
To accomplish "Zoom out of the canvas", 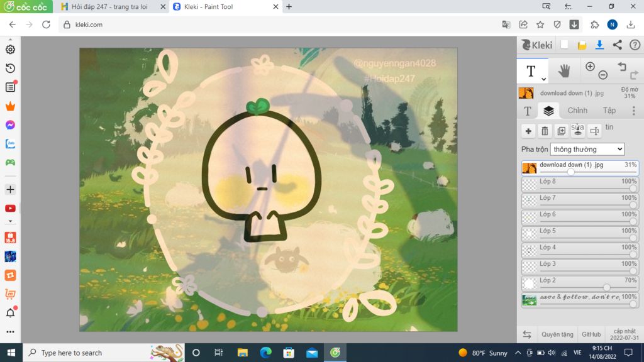I will (x=603, y=75).
